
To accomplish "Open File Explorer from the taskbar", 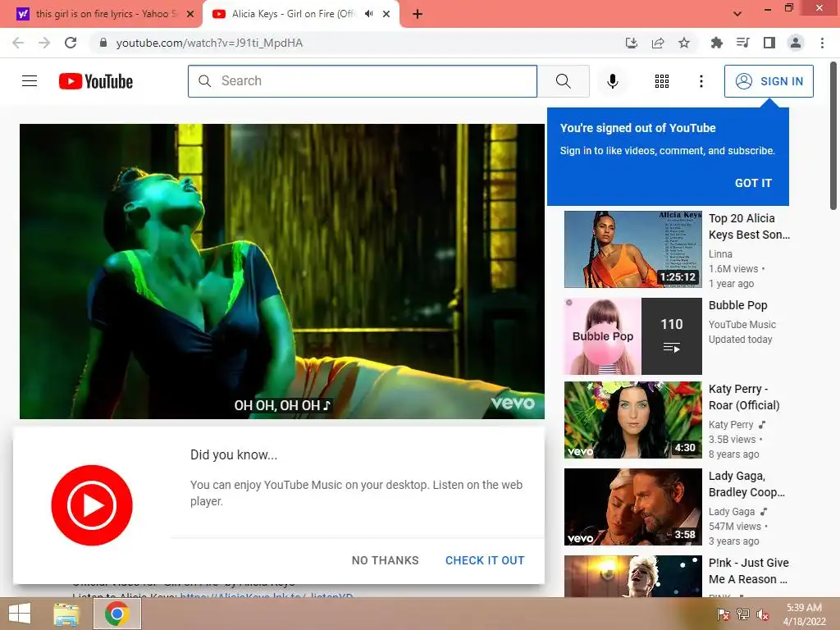I will [x=66, y=614].
